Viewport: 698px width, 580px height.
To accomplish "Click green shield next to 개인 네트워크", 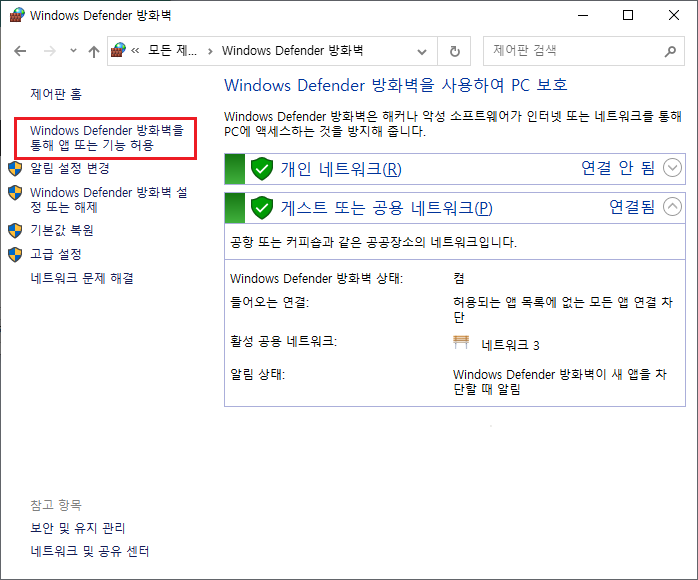I will (262, 169).
